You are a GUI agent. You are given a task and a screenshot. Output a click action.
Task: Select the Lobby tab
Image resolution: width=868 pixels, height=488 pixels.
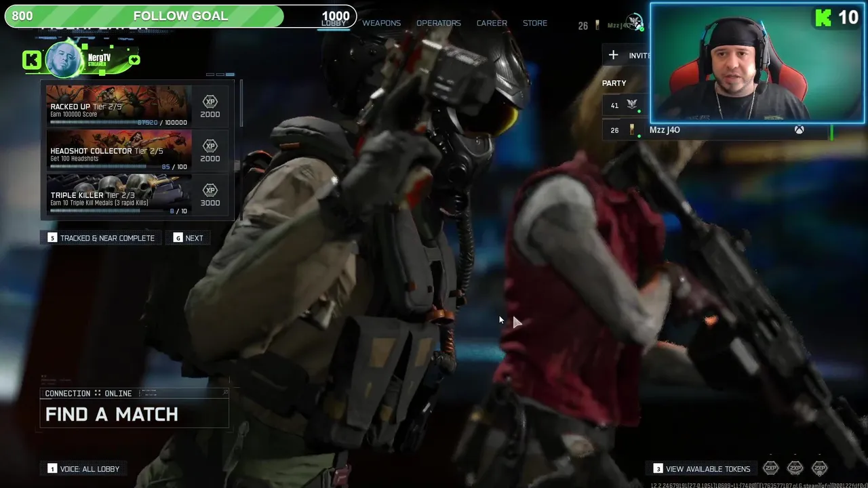coord(334,23)
